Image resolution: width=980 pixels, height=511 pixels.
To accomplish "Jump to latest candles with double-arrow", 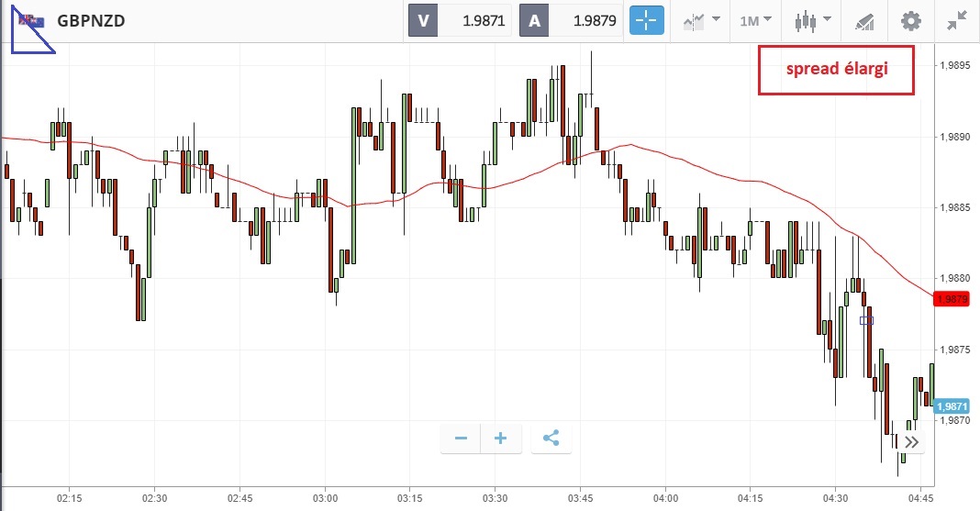I will tap(910, 442).
